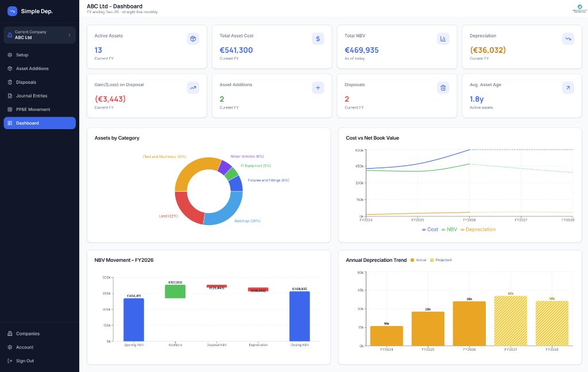Click the Land red donut segment

tap(187, 208)
